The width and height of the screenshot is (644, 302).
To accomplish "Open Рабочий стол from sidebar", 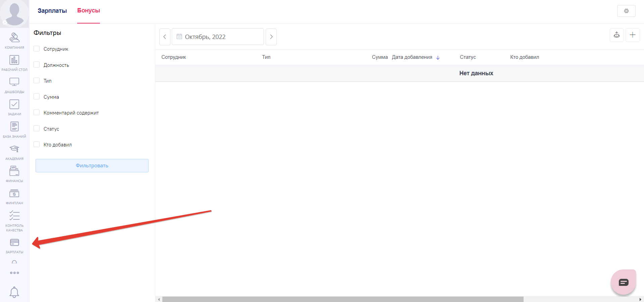I will pyautogui.click(x=14, y=63).
